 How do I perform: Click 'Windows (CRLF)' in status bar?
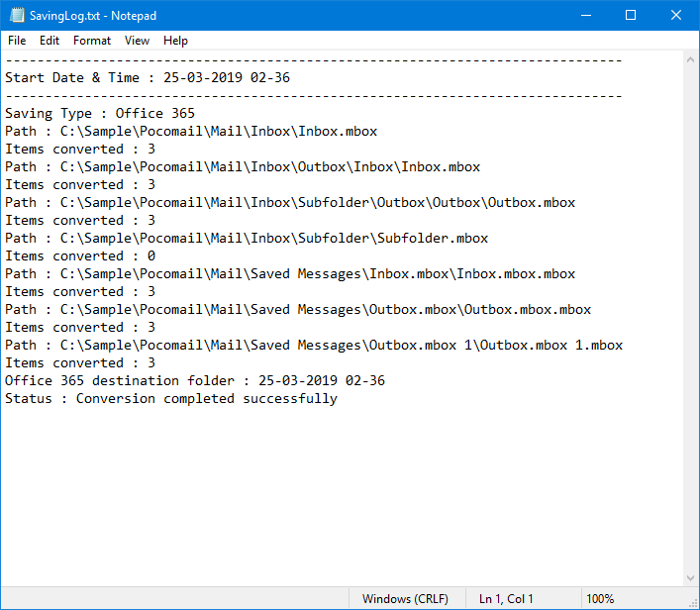405,599
